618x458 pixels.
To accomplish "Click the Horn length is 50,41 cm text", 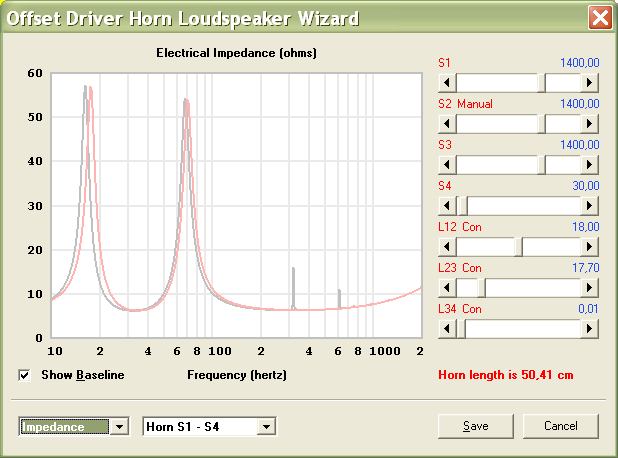I will tap(506, 375).
